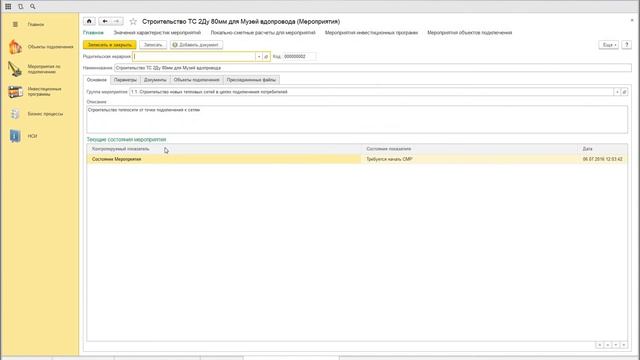
Task: Focus the Родительская иерархия input field
Action: click(x=194, y=57)
